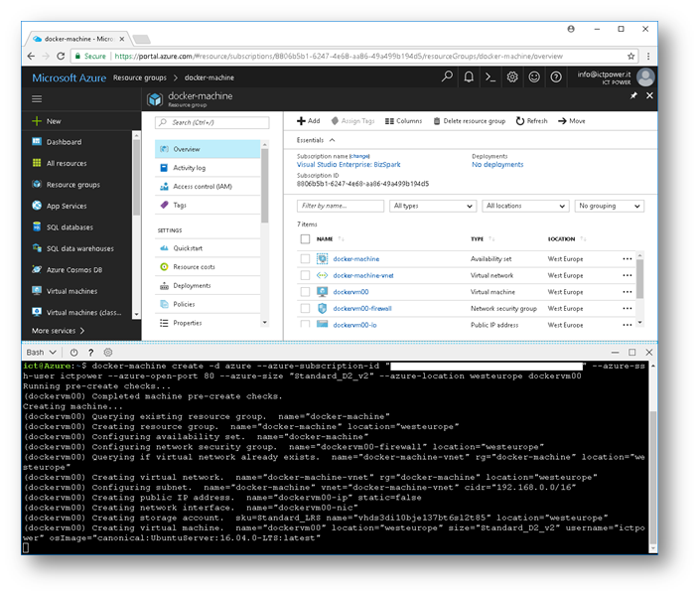The height and width of the screenshot is (597, 700).
Task: Open the Cloud Shell icon in top bar
Action: point(490,76)
